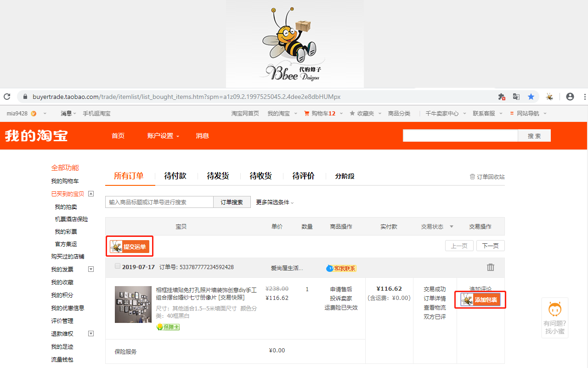Click the blue bookmark star icon
This screenshot has height=368, width=588.
(531, 97)
